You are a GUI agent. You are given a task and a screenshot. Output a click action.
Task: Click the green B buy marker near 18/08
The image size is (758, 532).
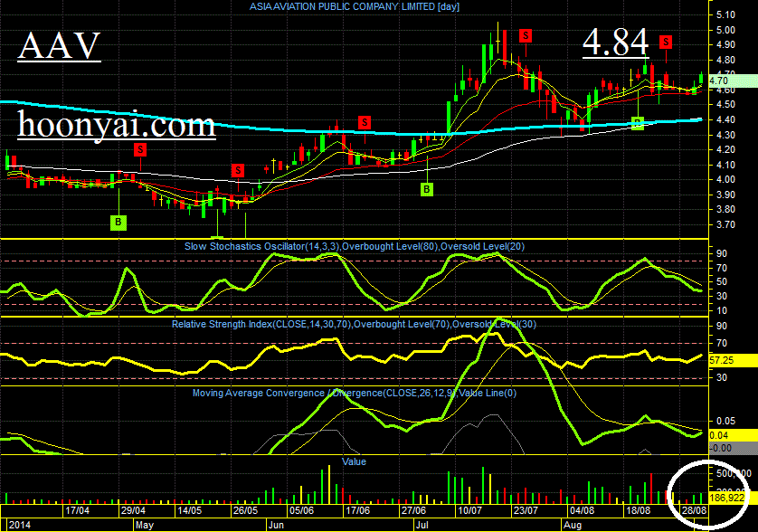tap(638, 123)
